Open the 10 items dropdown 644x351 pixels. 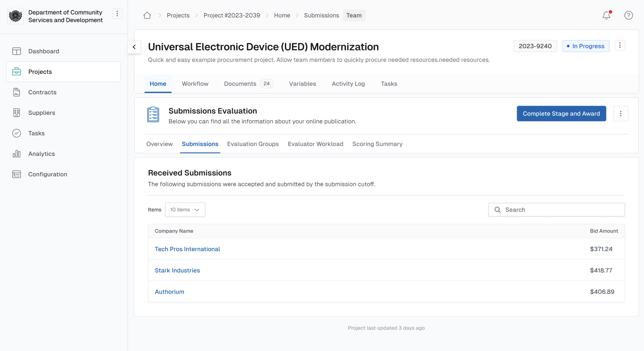tap(185, 210)
